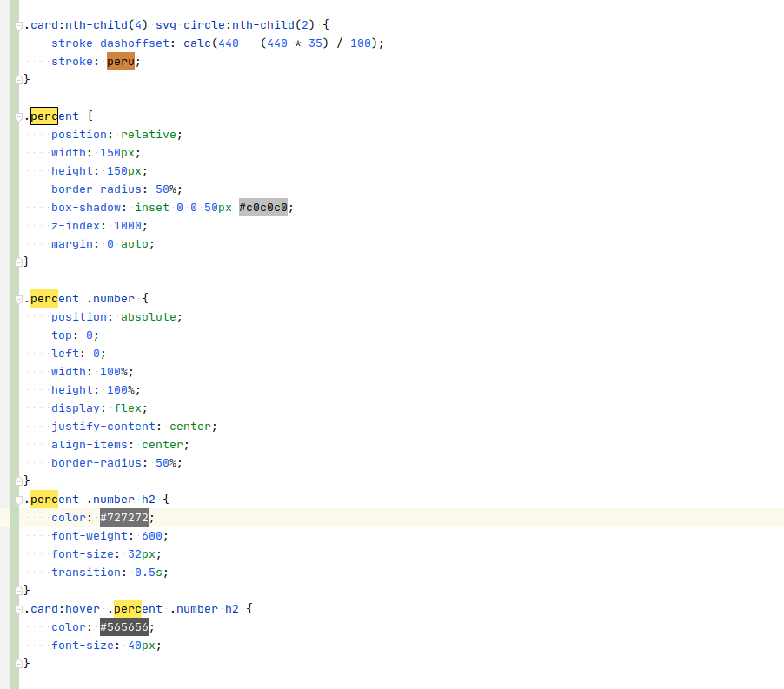Viewport: 784px width, 689px height.
Task: Fold the .percent rule block
Action: click(18, 117)
